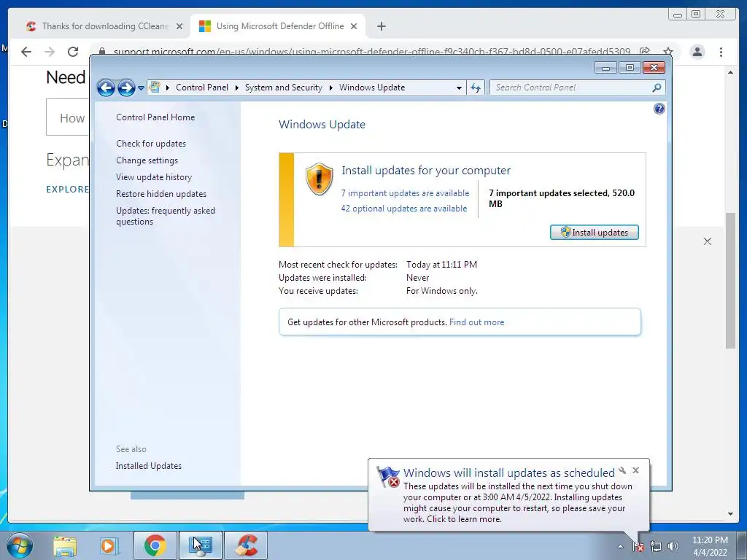Screen dimensions: 747x560
Task: Click the taskbar clock 11:20 PM
Action: coord(710,540)
